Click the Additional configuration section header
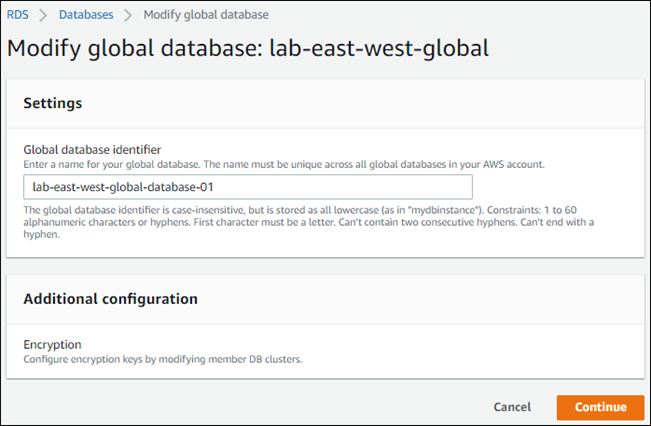This screenshot has height=426, width=651. 110,298
